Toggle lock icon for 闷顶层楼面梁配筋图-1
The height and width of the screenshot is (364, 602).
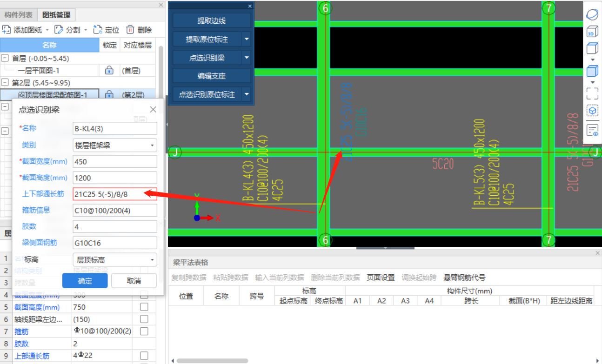click(109, 95)
